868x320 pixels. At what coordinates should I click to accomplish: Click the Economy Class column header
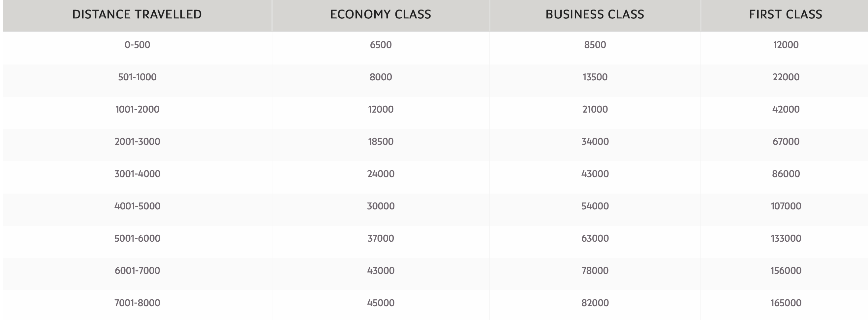[381, 14]
